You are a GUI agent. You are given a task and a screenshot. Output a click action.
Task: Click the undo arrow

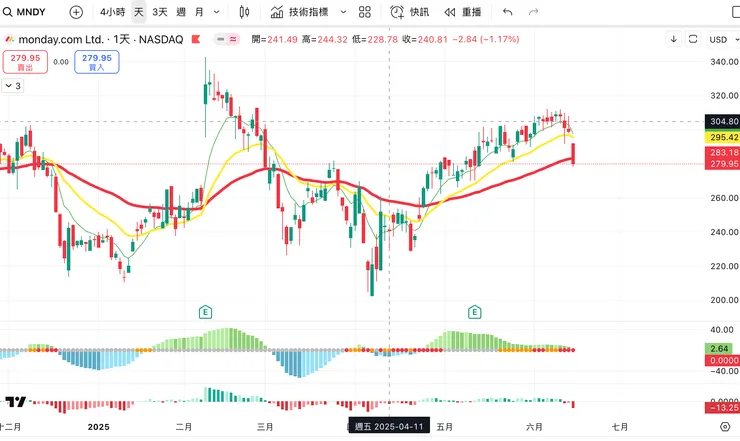point(508,12)
